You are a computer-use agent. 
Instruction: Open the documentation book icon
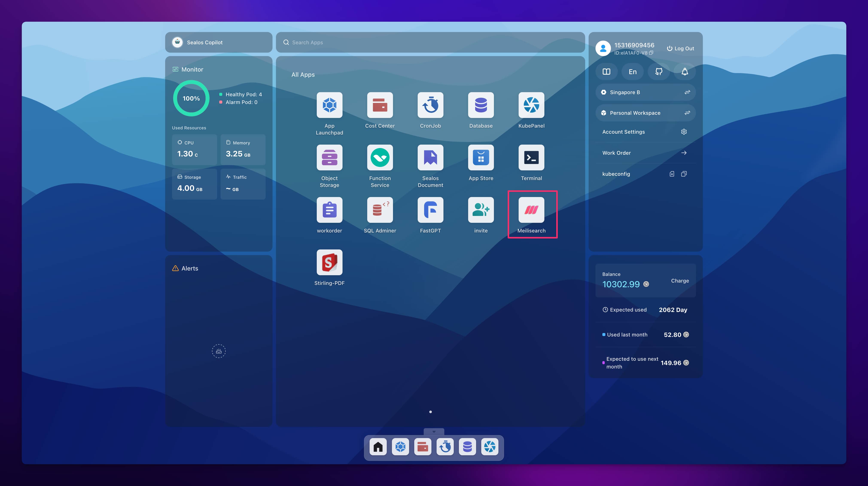606,72
